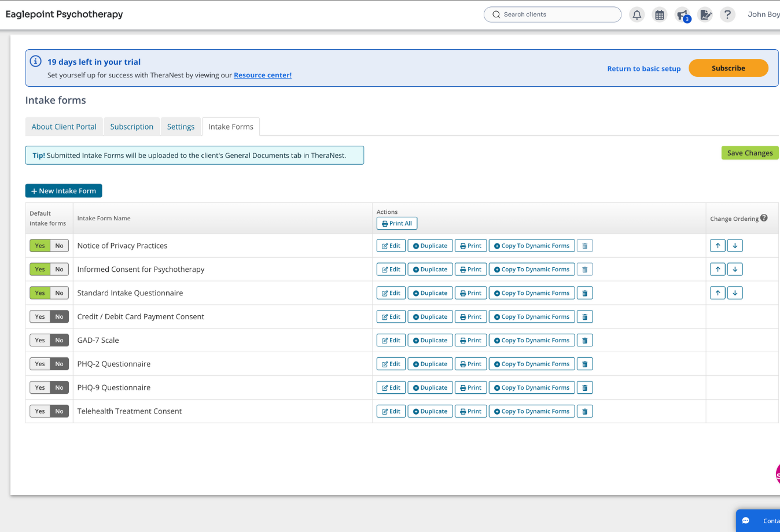Set Informed Consent default to No
Viewport: 780px width, 532px height.
(x=59, y=269)
